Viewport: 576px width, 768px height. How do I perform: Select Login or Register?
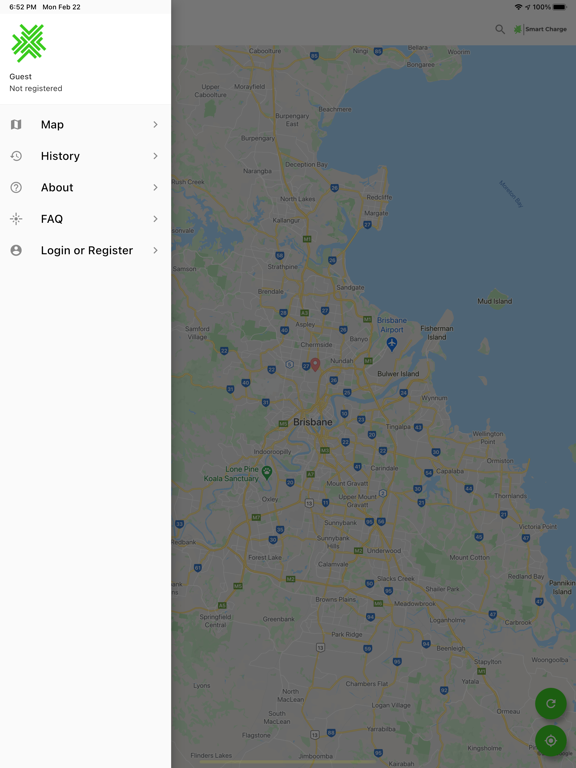click(x=85, y=250)
